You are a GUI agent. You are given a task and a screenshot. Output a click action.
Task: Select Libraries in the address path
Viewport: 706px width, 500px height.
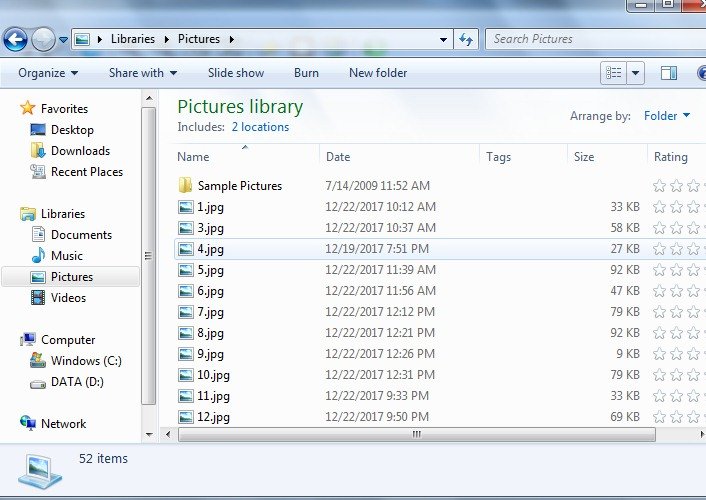(x=133, y=39)
